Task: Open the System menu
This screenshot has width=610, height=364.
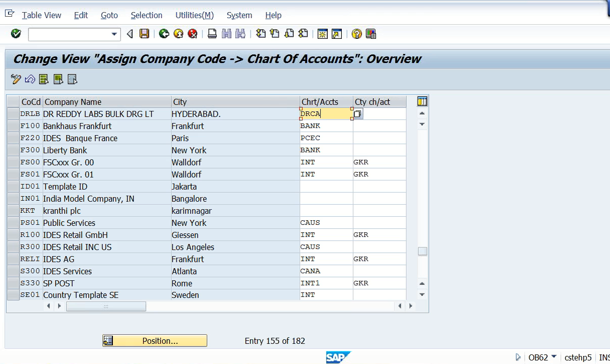Action: pos(239,15)
